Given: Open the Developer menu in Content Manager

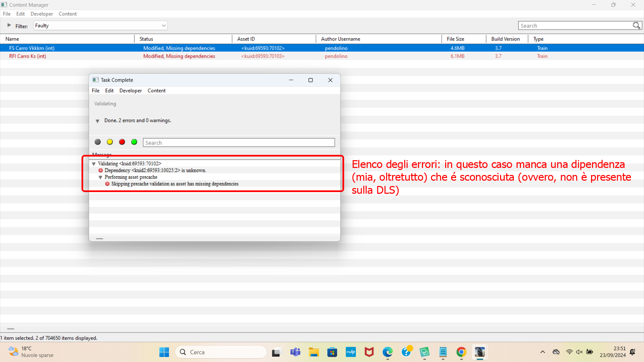Looking at the screenshot, I should pos(42,14).
